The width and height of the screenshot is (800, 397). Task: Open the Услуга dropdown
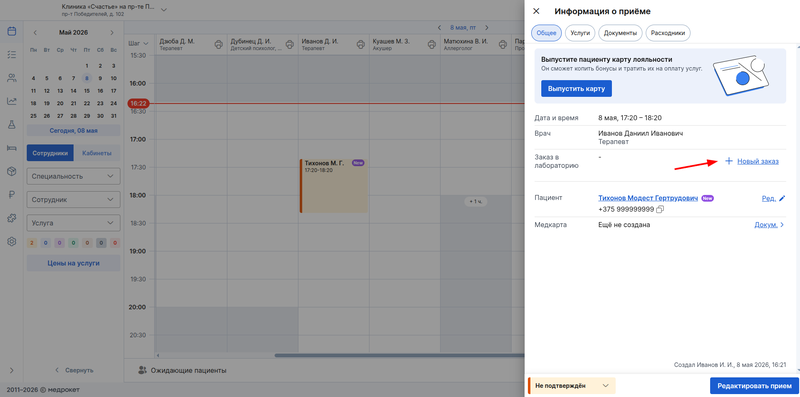coord(73,223)
